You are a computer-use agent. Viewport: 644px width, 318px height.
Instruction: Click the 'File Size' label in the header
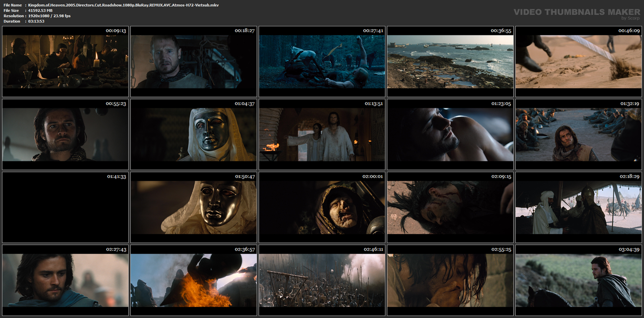(x=12, y=11)
